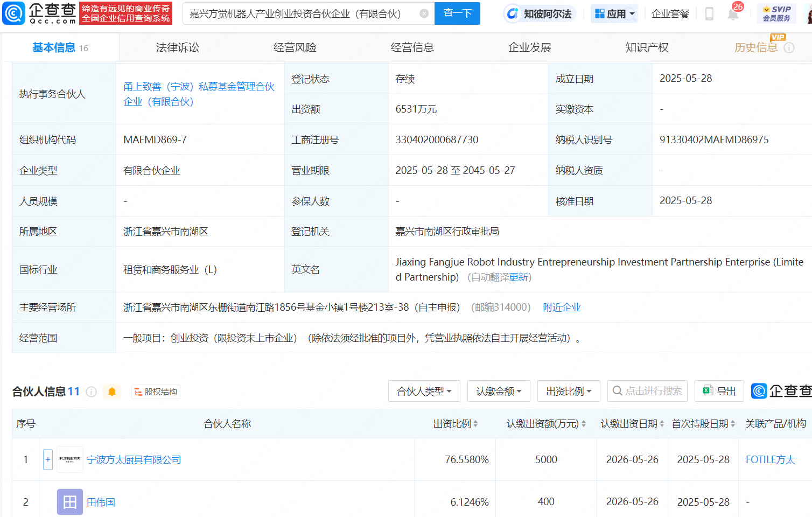Select registration number 330402000687730

point(437,139)
